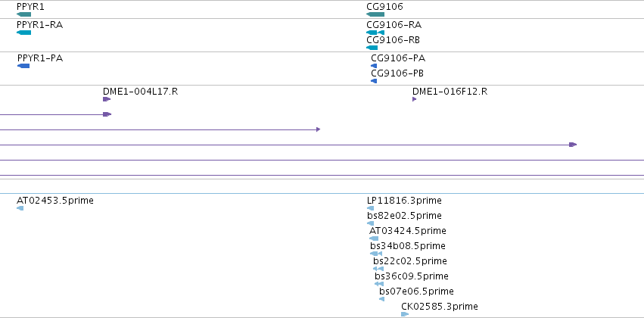Viewport: 644px width, 318px height.
Task: Select the bs36c09.5prime EST glyph
Action: coord(379,284)
